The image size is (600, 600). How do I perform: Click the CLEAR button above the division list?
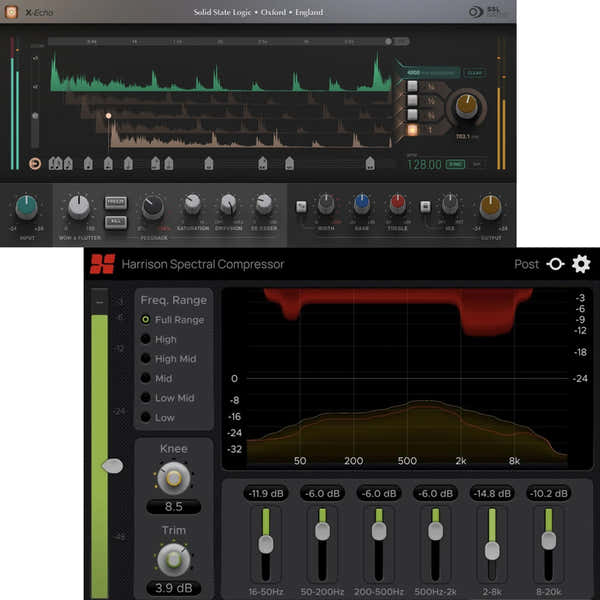pyautogui.click(x=475, y=73)
